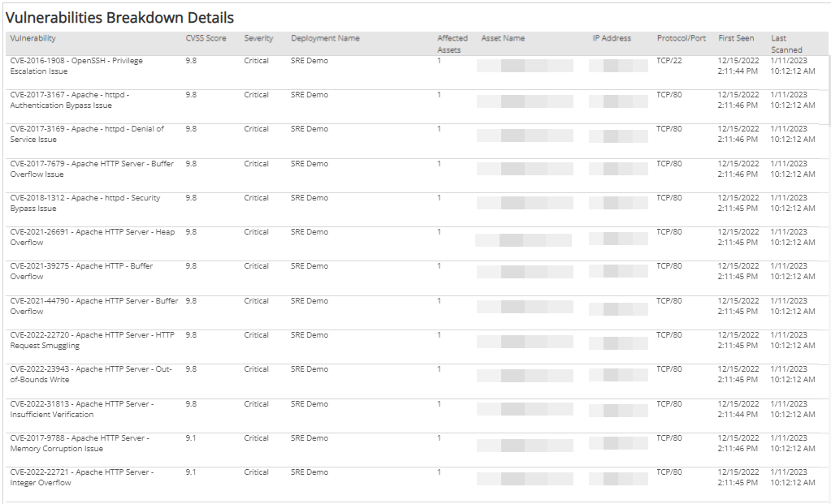Open CVE-2022-31813 Insufficient Verification entry
Viewport: 831px width, 504px height.
[81, 409]
